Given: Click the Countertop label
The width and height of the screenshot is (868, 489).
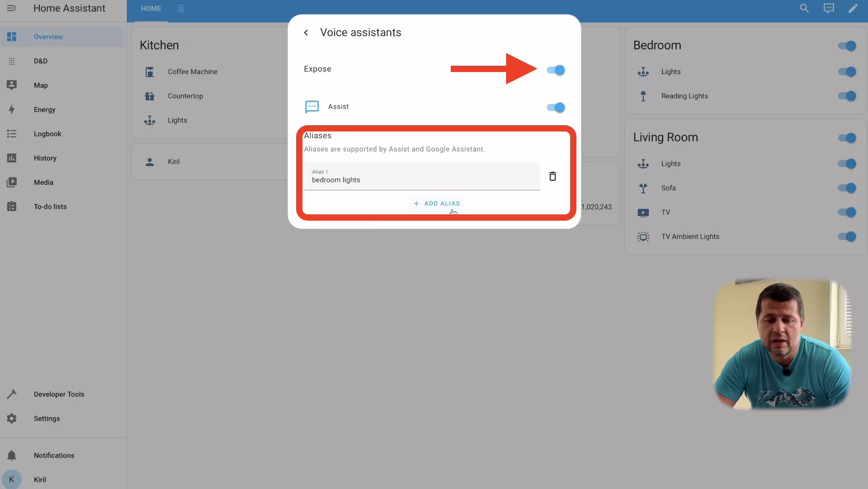Looking at the screenshot, I should 186,96.
